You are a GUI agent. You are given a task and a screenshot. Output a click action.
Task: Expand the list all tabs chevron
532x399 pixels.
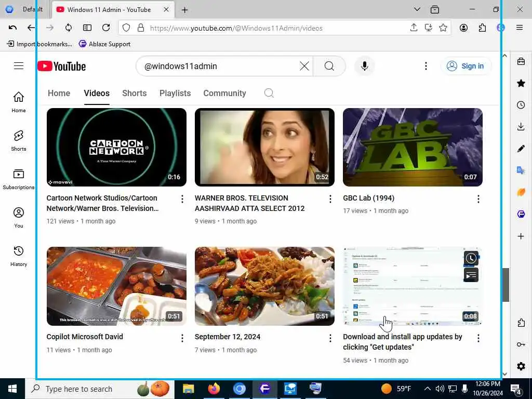(417, 9)
